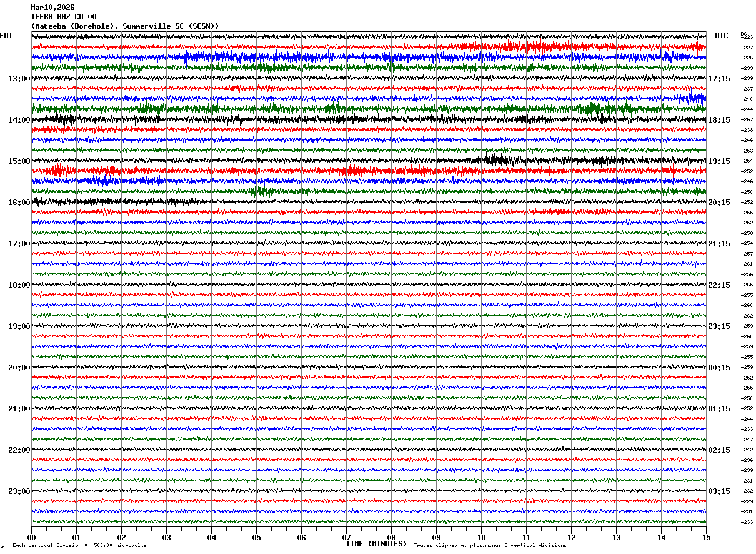Click the 19:00 EDT time label
Viewport: 756px width, 554px height.
[x=19, y=326]
